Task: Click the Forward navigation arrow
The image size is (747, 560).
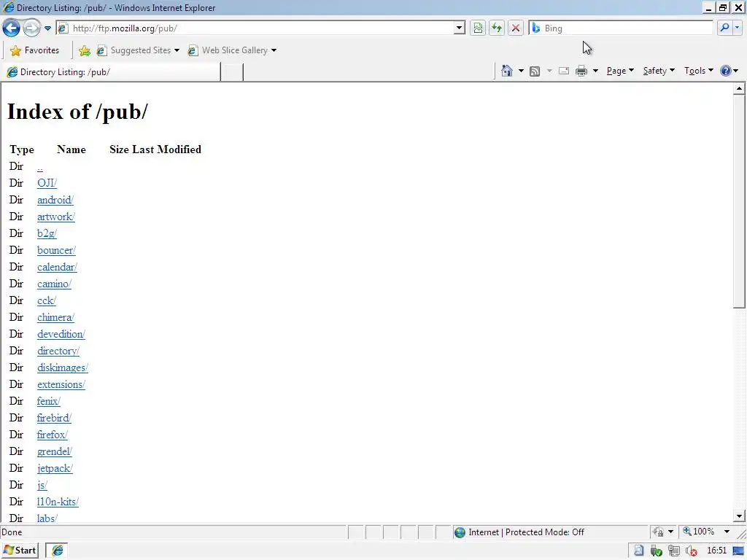Action: (x=31, y=28)
